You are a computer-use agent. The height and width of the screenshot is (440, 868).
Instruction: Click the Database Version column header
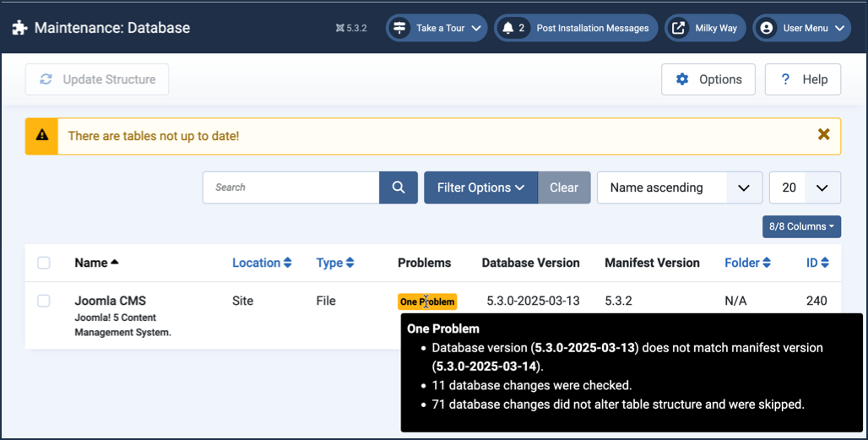(x=530, y=263)
